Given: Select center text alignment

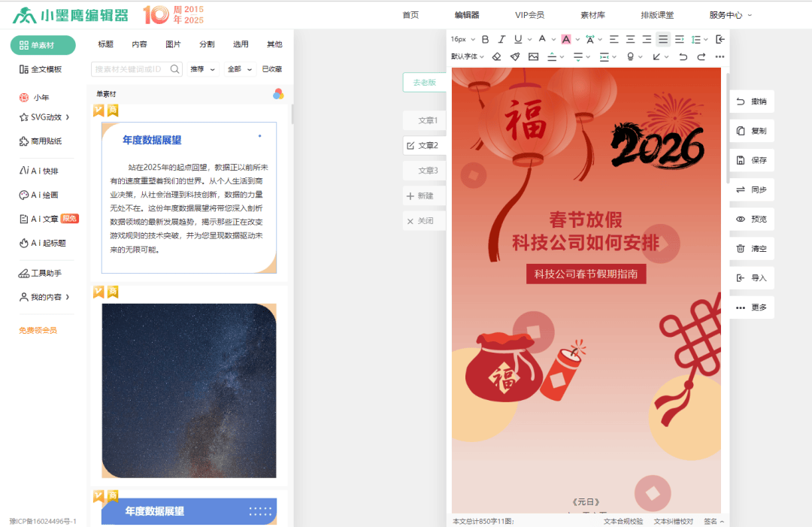Looking at the screenshot, I should (x=630, y=39).
